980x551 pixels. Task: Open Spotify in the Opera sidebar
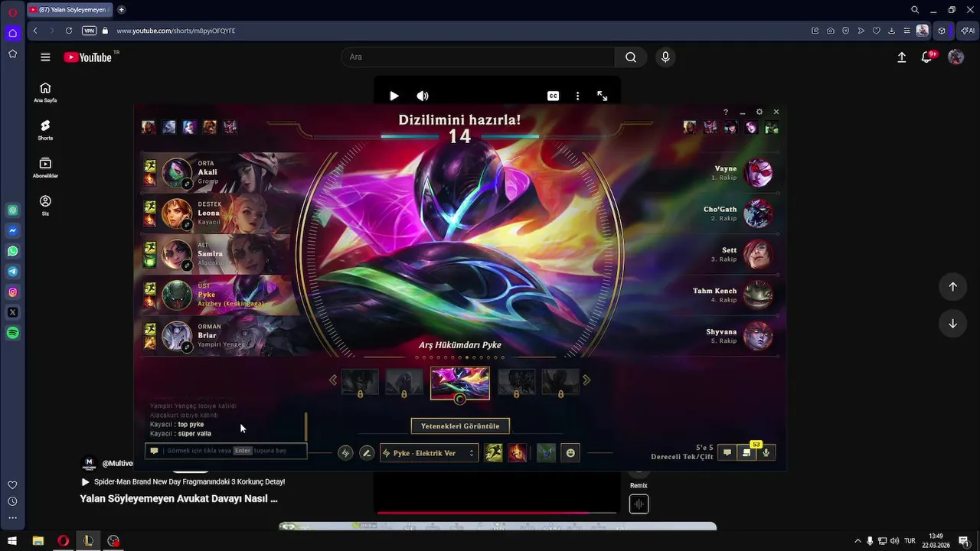click(x=13, y=333)
